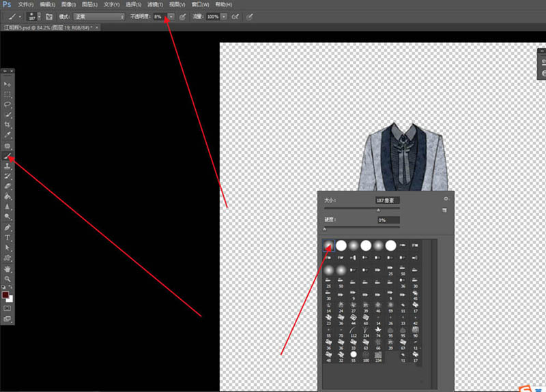Select the Horizontal Type tool
This screenshot has height=392, width=546.
click(x=8, y=238)
